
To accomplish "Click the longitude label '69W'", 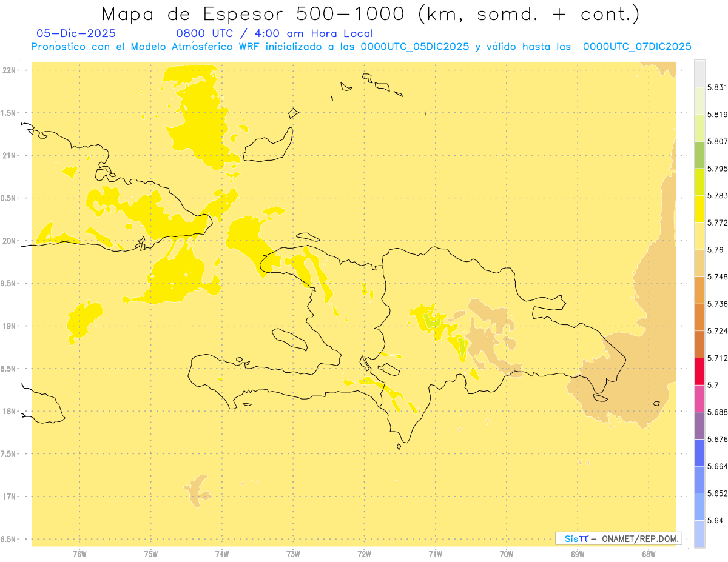I will click(x=578, y=554).
